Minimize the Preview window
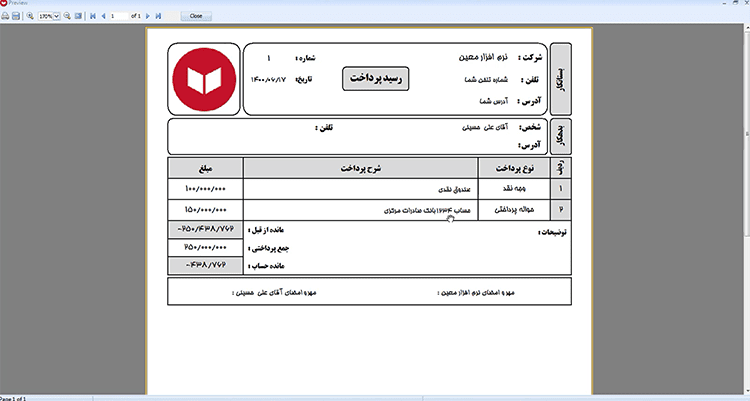The image size is (750, 401). [726, 2]
